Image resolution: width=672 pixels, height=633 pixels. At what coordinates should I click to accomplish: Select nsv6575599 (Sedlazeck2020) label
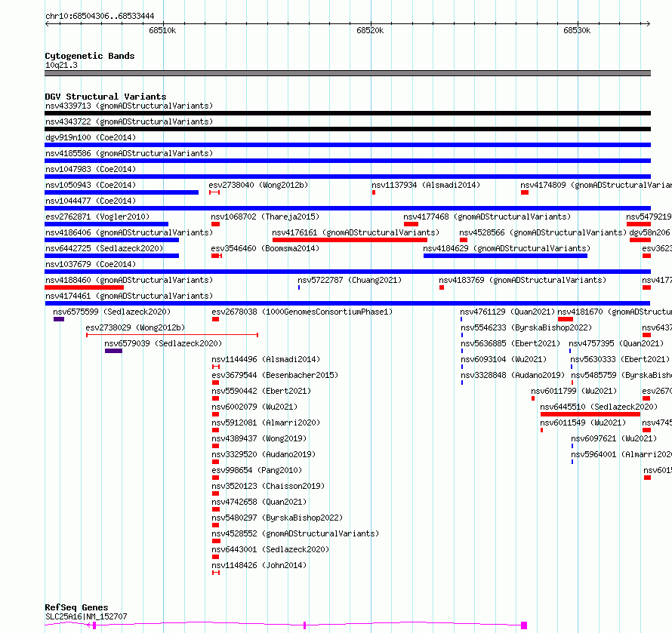(112, 312)
